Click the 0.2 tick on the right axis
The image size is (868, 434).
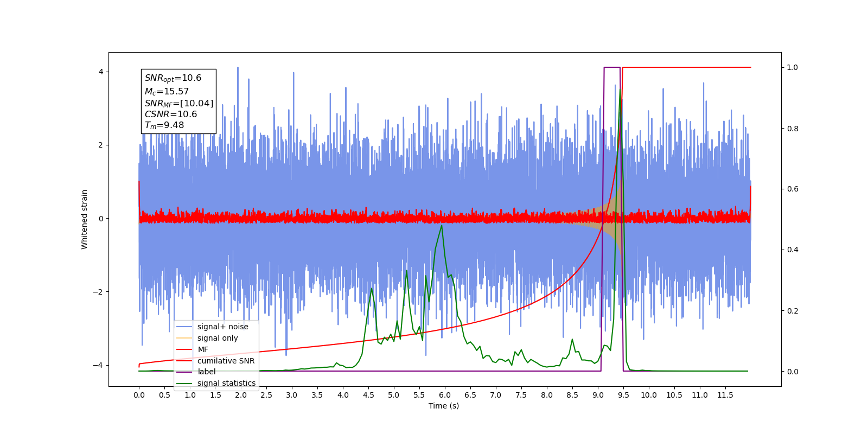[x=793, y=311]
